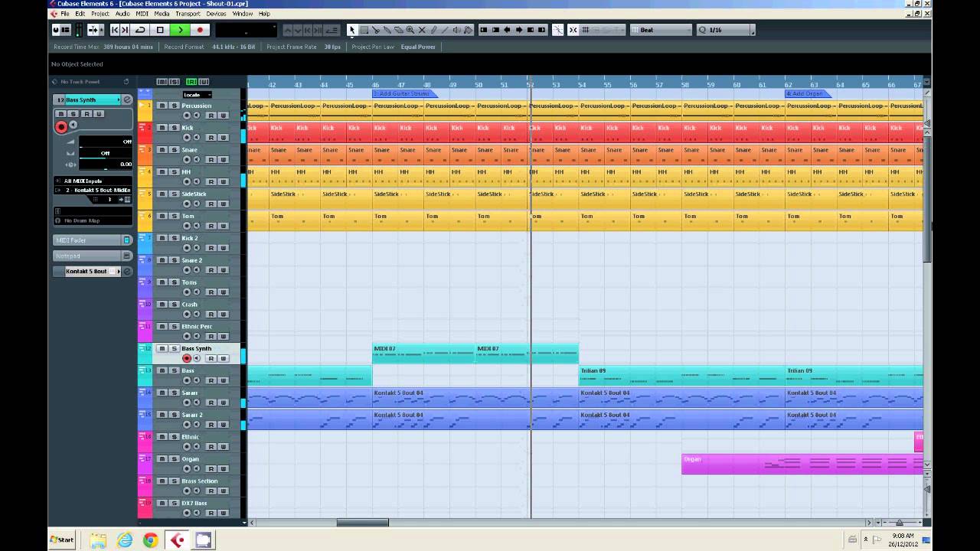980x551 pixels.
Task: Toggle the Snap on/off icon
Action: [x=573, y=30]
